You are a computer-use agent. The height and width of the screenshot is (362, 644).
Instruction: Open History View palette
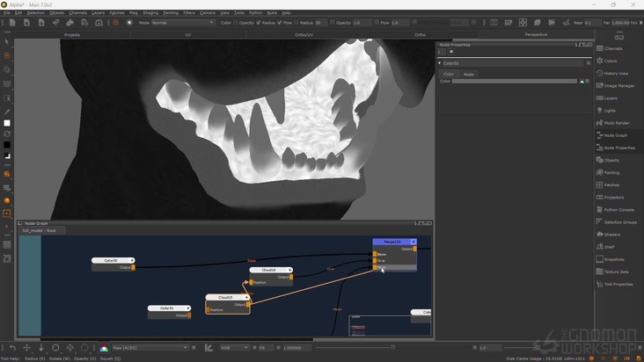pyautogui.click(x=612, y=74)
